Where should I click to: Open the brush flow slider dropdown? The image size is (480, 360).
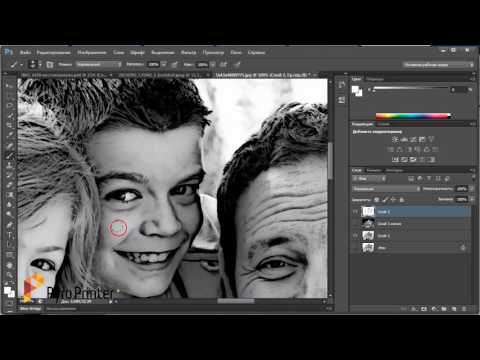(x=213, y=64)
